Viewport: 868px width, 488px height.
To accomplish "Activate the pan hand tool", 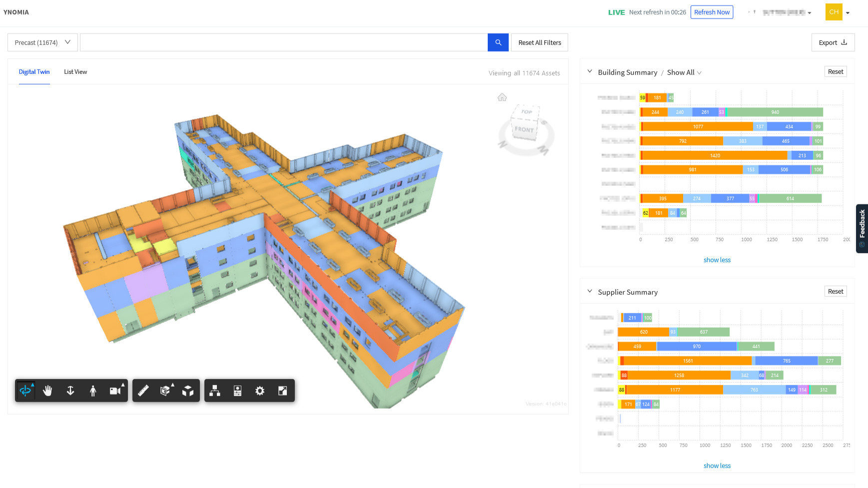I will 47,391.
